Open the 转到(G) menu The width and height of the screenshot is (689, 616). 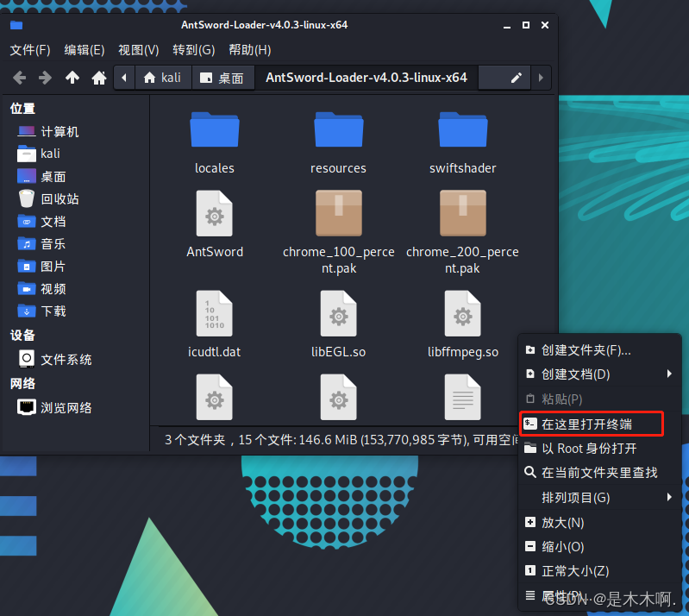click(x=194, y=50)
